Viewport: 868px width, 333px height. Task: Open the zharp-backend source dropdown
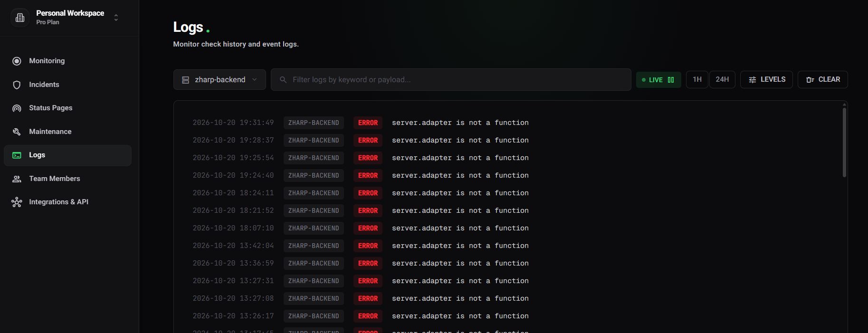tap(219, 79)
